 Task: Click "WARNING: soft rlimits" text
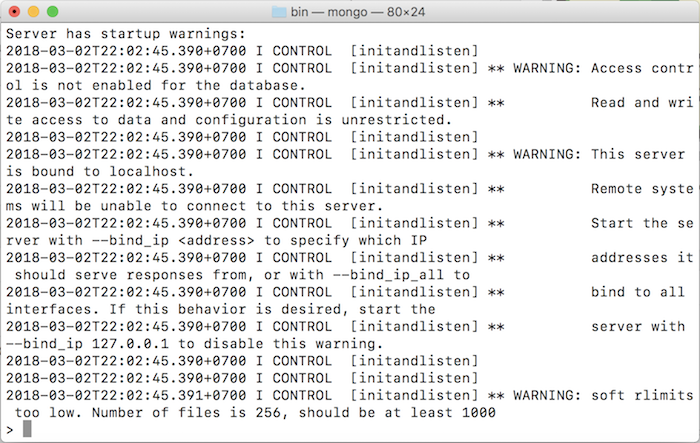603,395
